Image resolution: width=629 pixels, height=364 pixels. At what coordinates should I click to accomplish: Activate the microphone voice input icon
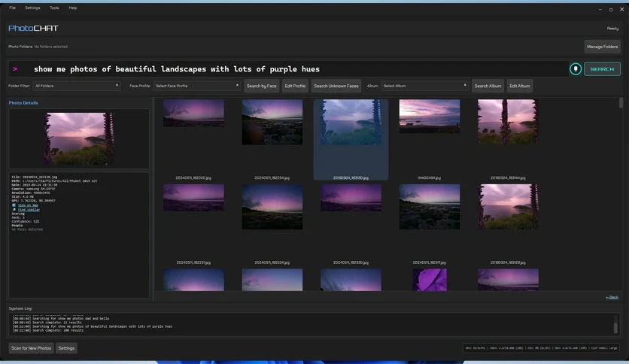click(x=576, y=69)
